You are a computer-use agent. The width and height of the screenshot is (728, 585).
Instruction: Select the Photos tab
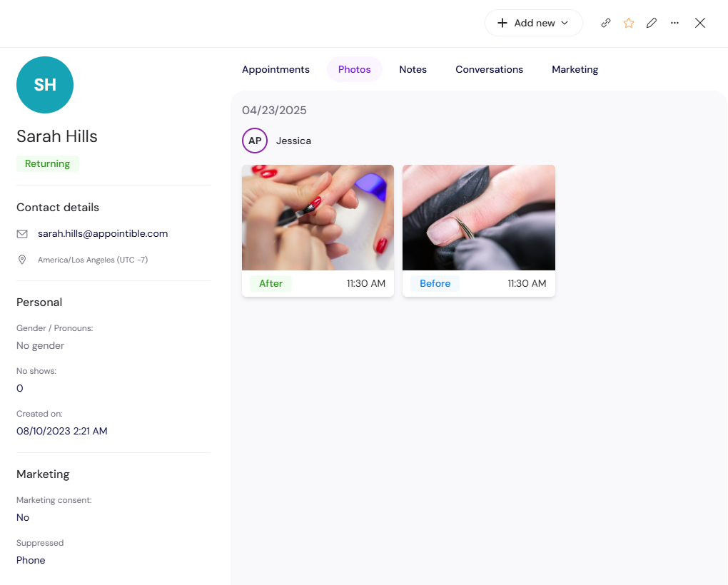[x=355, y=69]
